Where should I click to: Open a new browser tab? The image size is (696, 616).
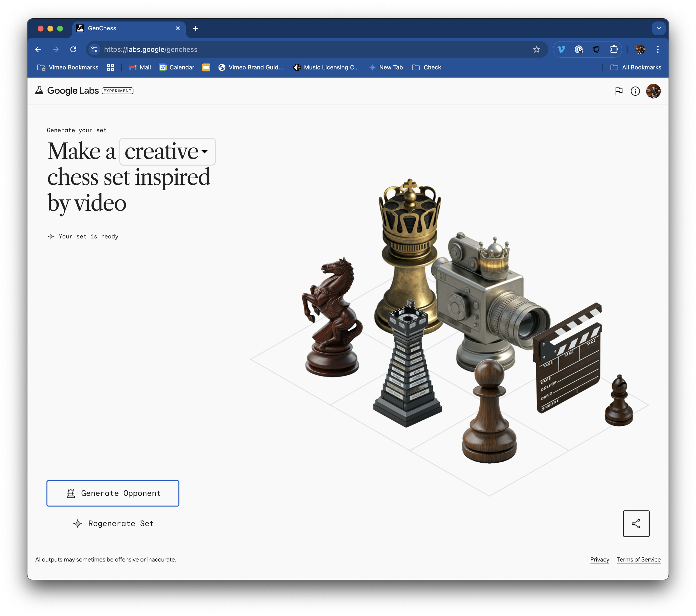(x=195, y=28)
